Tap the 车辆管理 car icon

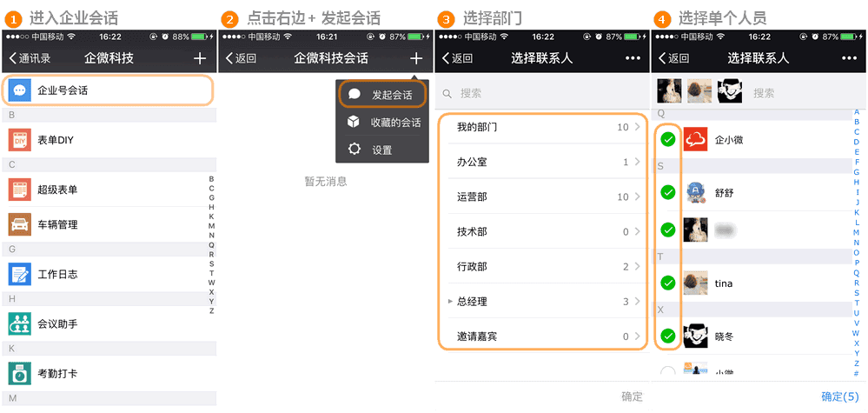(19, 224)
